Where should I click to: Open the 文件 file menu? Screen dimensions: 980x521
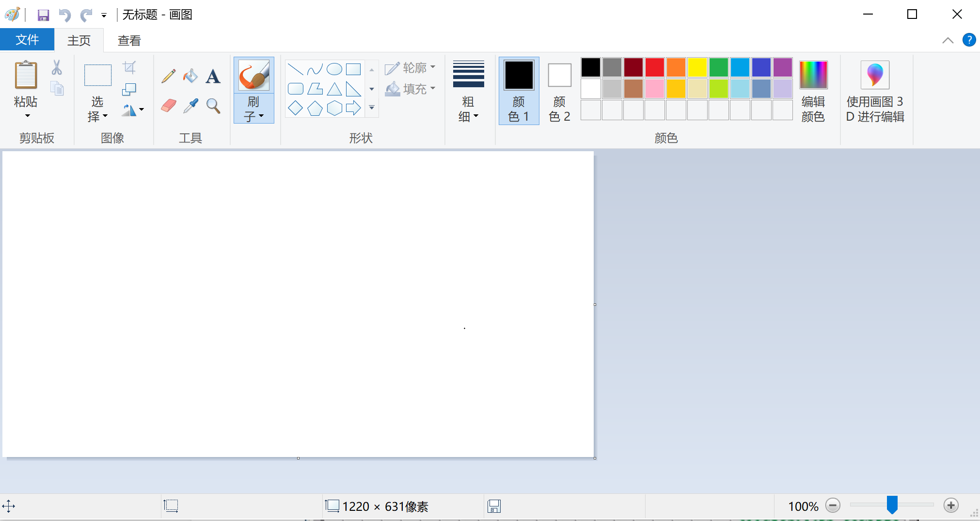point(27,40)
